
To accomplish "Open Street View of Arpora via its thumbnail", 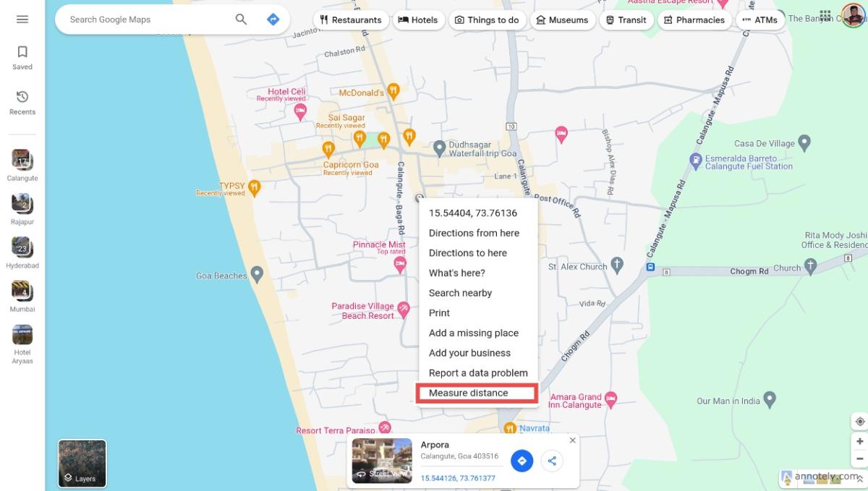I will pyautogui.click(x=382, y=461).
